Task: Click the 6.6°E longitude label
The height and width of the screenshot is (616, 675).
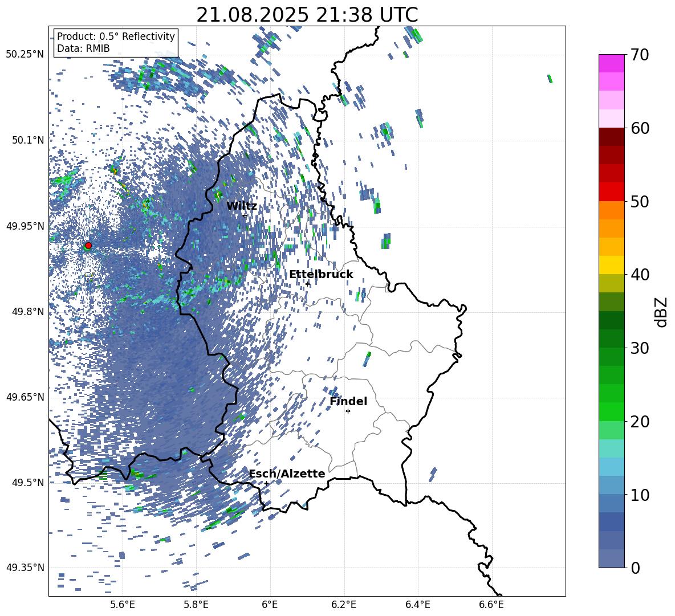Action: point(491,605)
